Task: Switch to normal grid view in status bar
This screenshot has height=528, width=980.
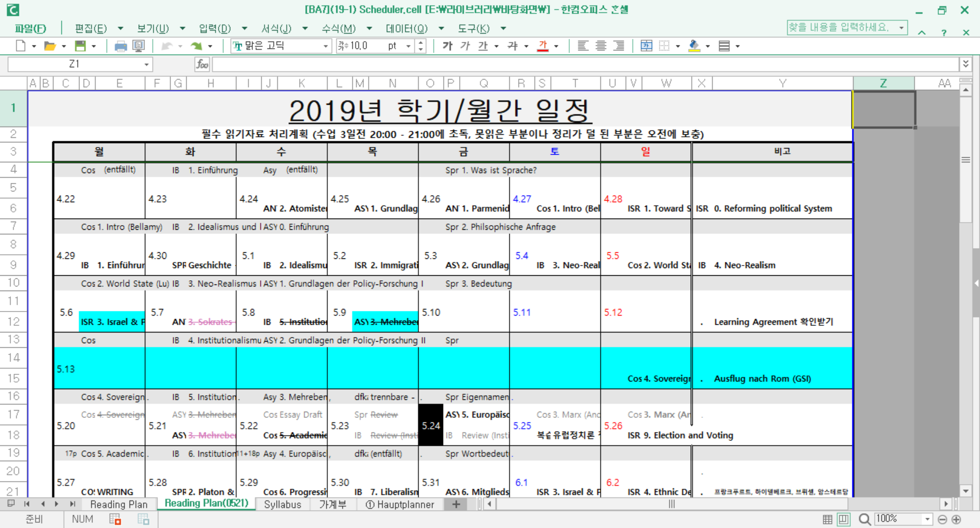Action: click(827, 519)
